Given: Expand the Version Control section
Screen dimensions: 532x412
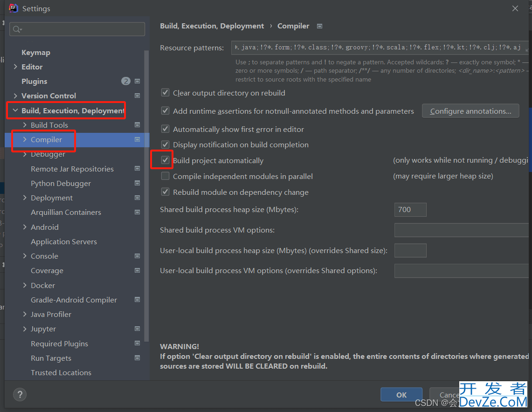Looking at the screenshot, I should pos(15,96).
